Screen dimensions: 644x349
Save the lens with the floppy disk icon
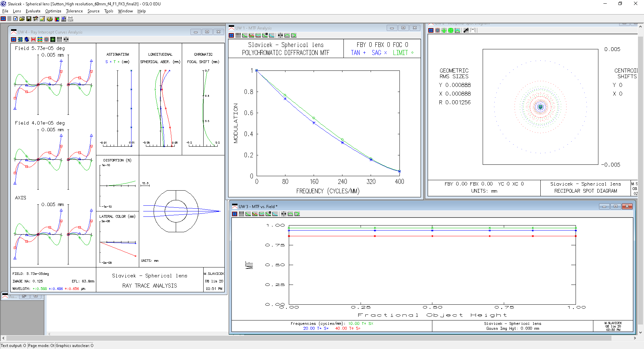pos(29,19)
